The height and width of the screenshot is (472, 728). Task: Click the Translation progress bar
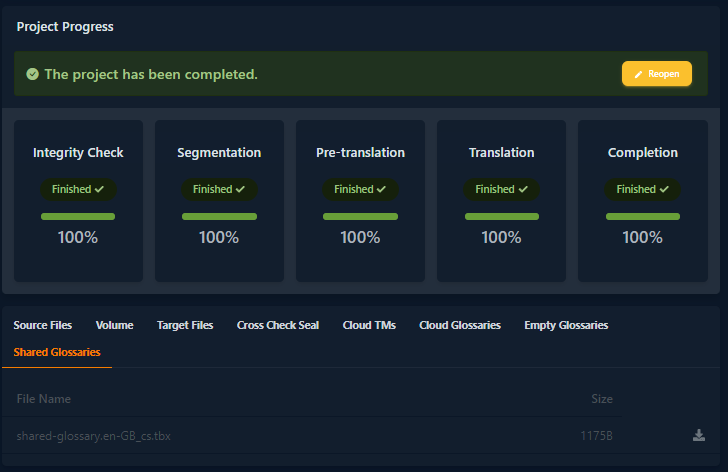click(501, 216)
